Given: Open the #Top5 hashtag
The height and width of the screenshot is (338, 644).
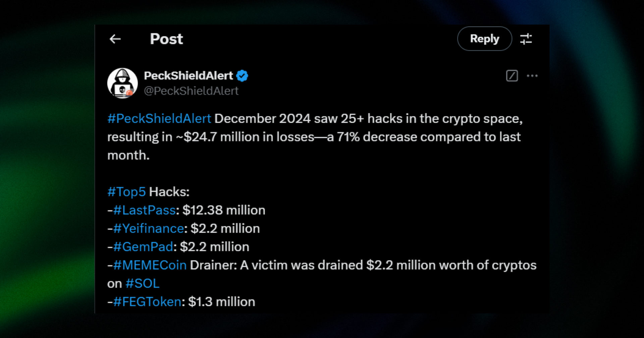Looking at the screenshot, I should coord(127,191).
